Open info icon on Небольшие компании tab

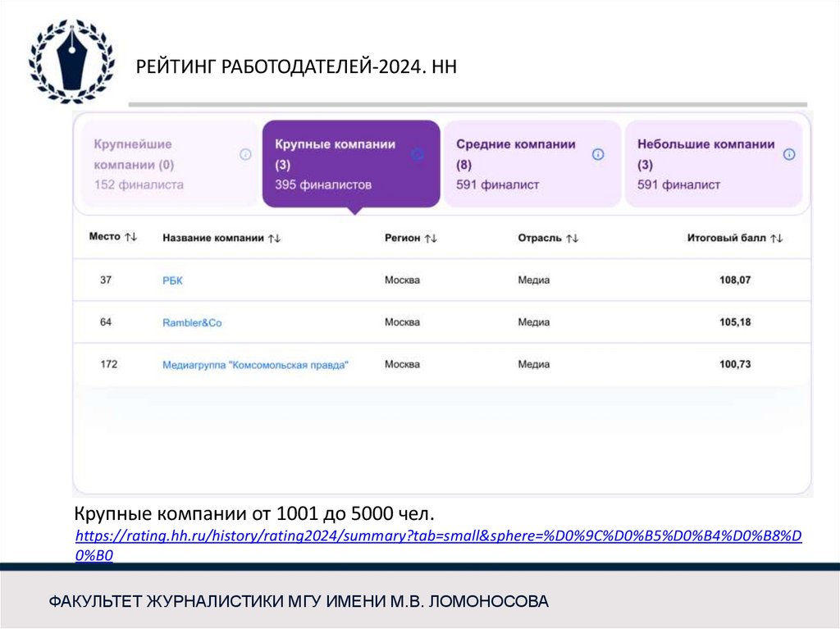pos(789,154)
